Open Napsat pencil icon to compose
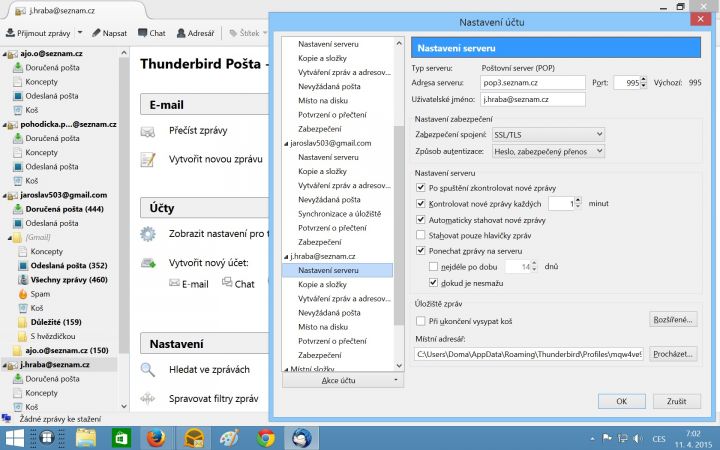This screenshot has height=450, width=720. tap(96, 33)
